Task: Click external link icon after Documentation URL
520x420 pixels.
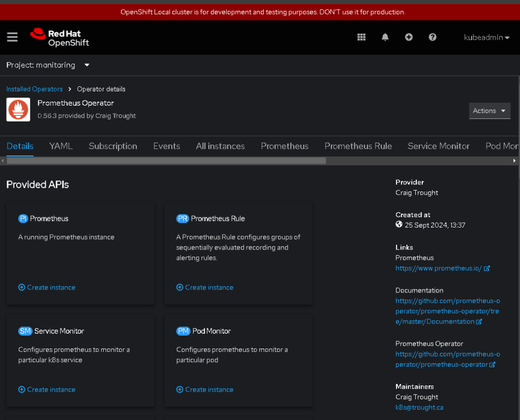Action: click(x=479, y=321)
